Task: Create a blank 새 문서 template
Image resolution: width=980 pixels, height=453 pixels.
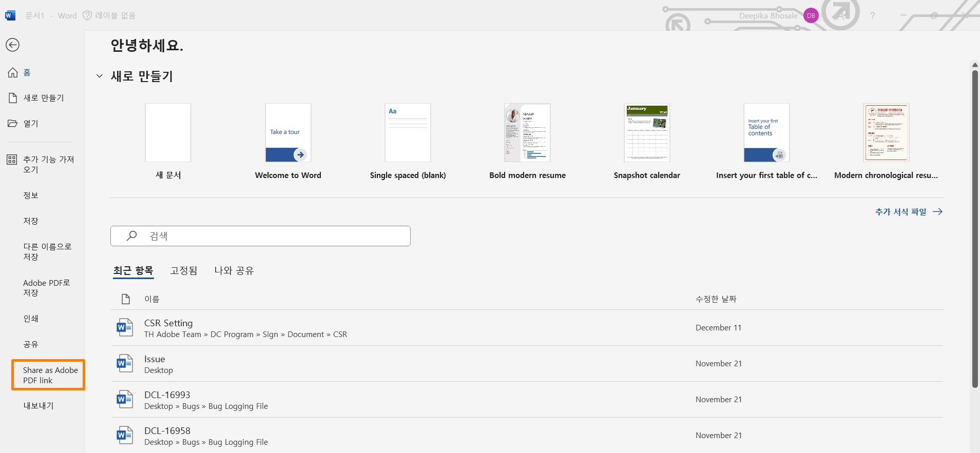Action: [x=168, y=141]
